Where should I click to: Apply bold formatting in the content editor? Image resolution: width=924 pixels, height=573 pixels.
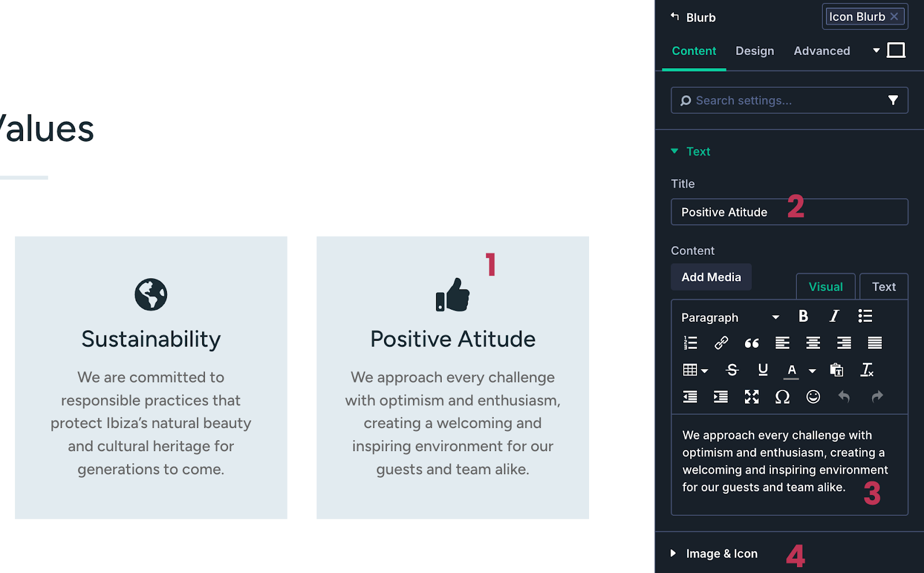tap(803, 317)
